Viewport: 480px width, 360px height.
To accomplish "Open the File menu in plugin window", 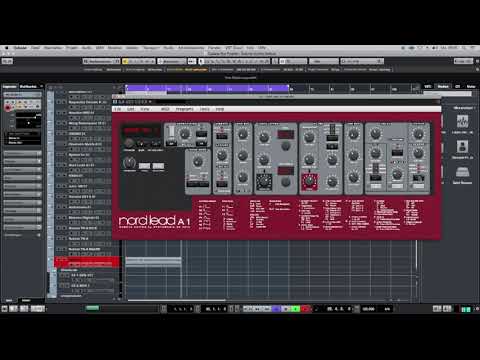I will coord(117,109).
